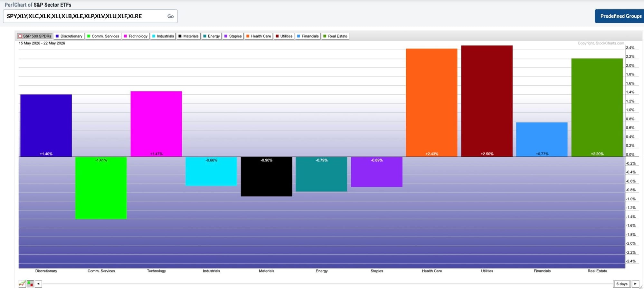The height and width of the screenshot is (289, 644).
Task: Click the '-0.69%' value on Staples bar
Action: (x=377, y=160)
